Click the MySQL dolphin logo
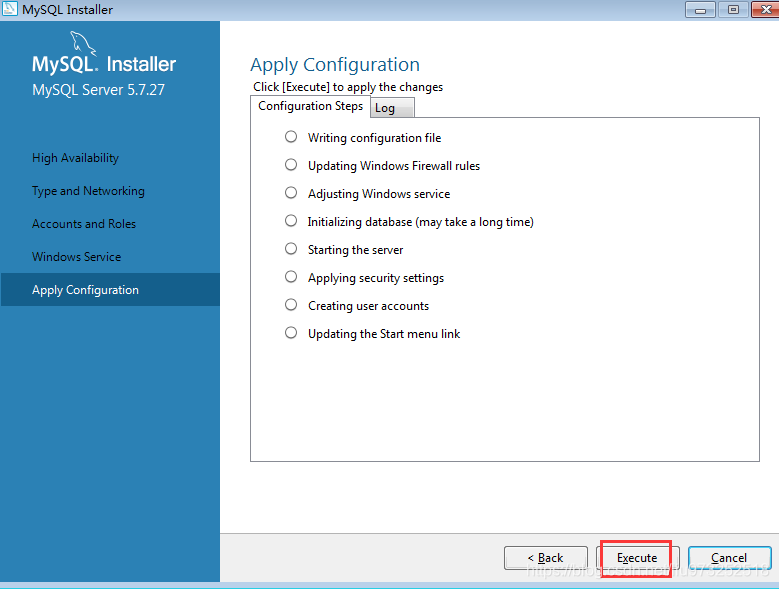 82,43
